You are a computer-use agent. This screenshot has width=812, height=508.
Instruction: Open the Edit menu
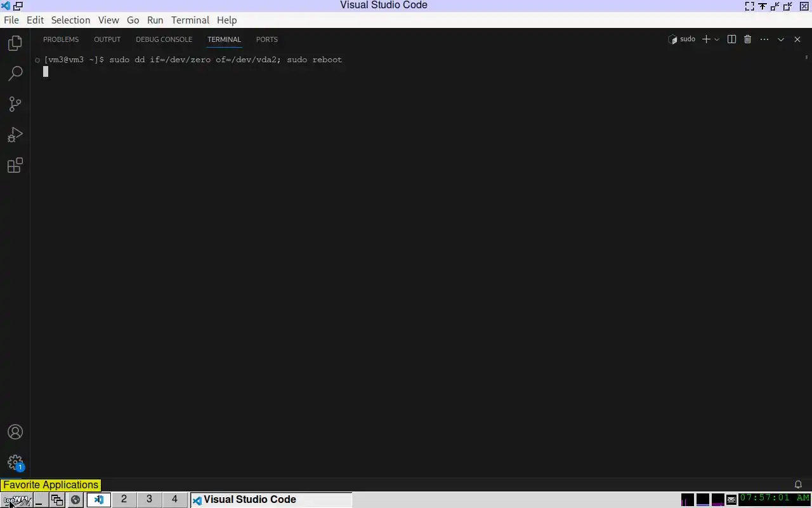tap(35, 20)
